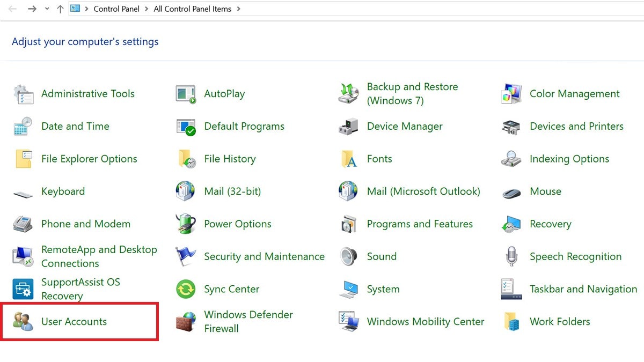Open Backup and Restore (Windows 7)
Image resolution: width=644 pixels, height=362 pixels.
(412, 93)
